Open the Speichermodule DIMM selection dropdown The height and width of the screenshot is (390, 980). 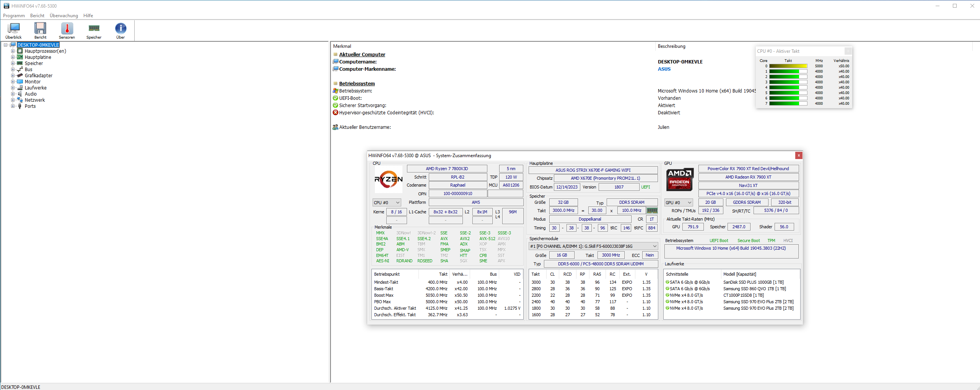(593, 246)
